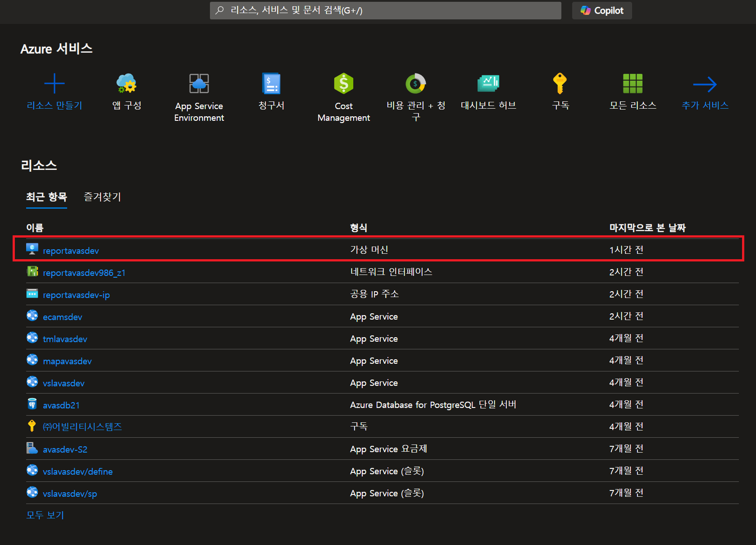The width and height of the screenshot is (756, 545).
Task: Open the reportavasdev virtual machine link
Action: tap(71, 251)
